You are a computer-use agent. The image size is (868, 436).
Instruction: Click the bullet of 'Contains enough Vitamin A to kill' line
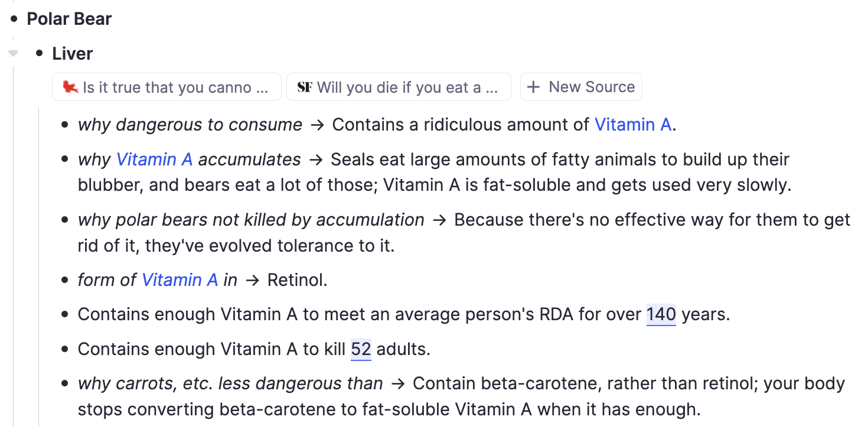(66, 349)
